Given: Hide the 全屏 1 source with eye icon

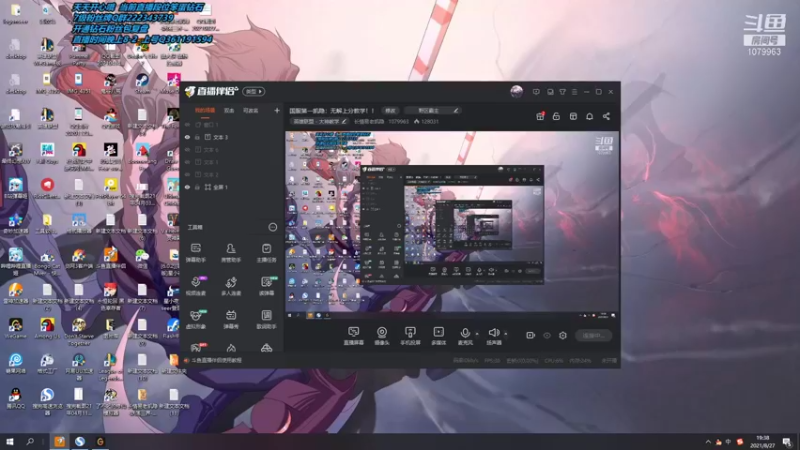Looking at the screenshot, I should point(187,187).
